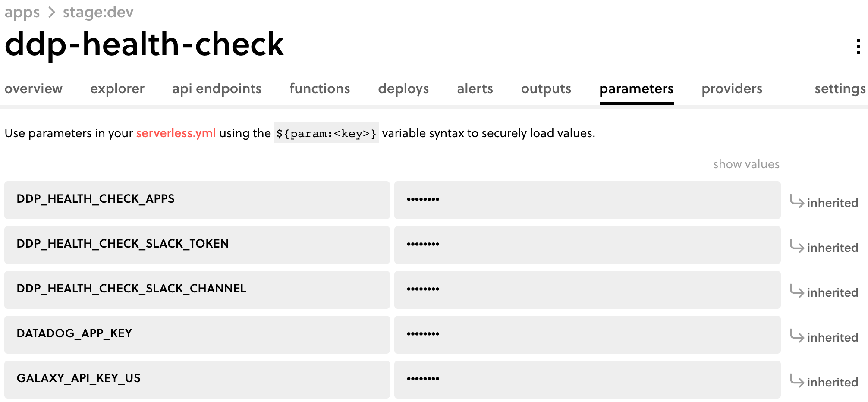
Task: Open the alerts tab
Action: 475,89
